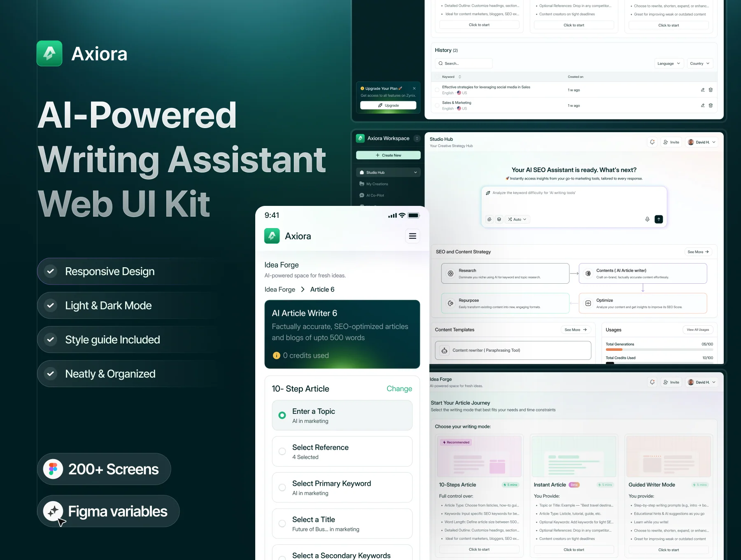Click the stacked layers icon beside the attach icon
The image size is (741, 560).
[499, 219]
